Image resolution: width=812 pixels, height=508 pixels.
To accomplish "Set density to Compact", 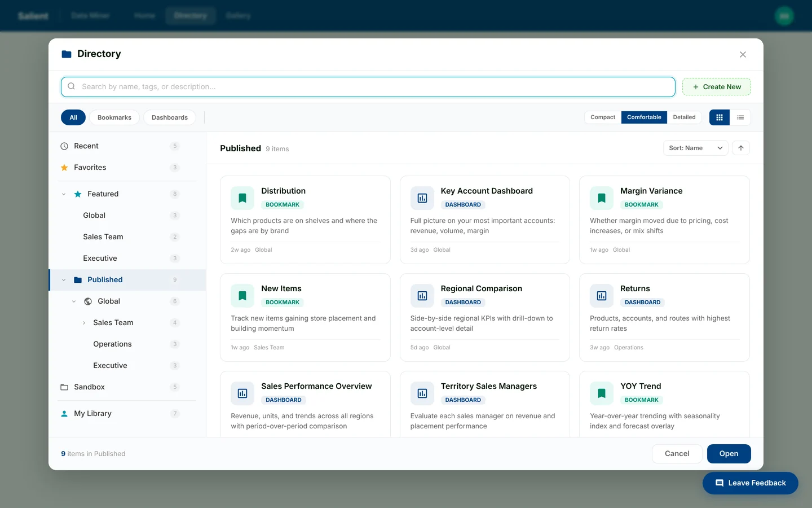I will [603, 117].
